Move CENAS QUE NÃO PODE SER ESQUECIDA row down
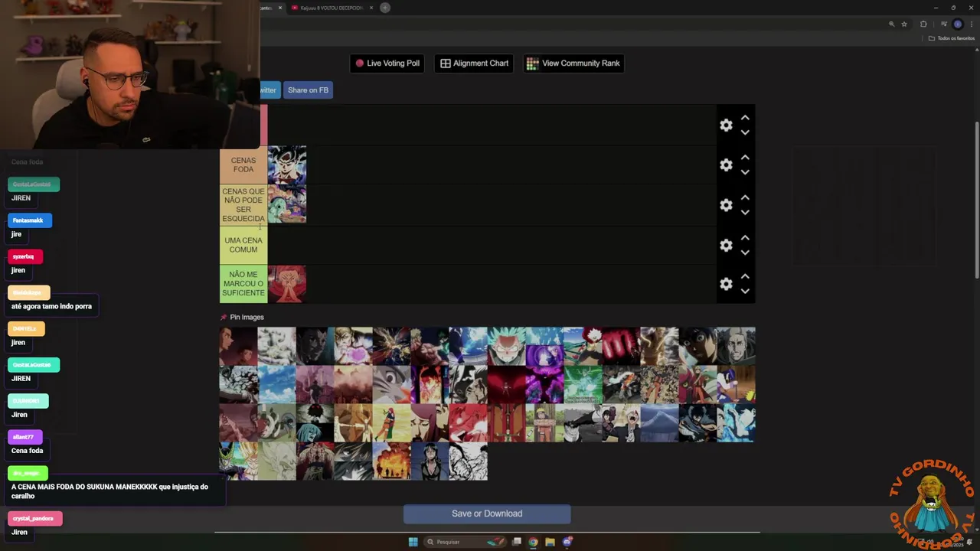The height and width of the screenshot is (551, 980). (745, 212)
